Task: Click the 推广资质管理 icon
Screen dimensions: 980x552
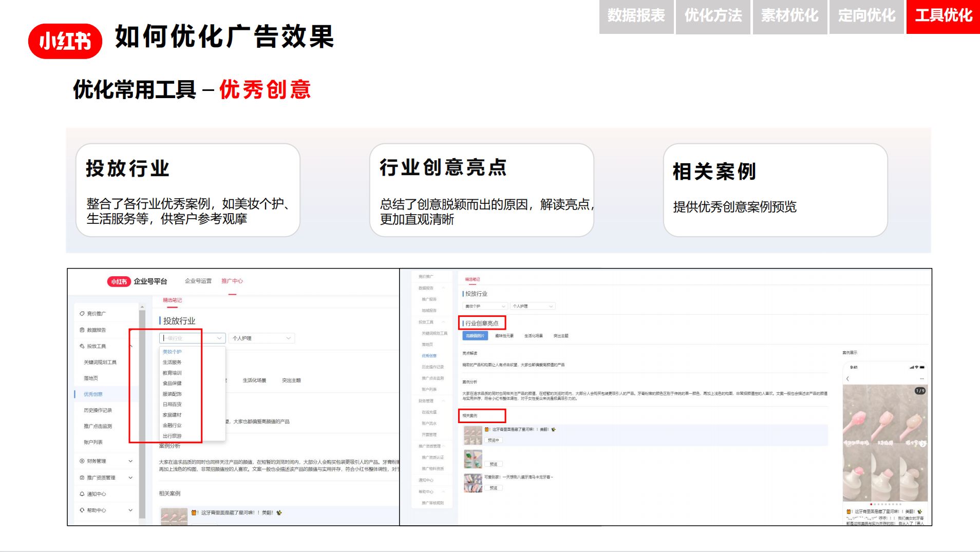Action: coord(82,478)
